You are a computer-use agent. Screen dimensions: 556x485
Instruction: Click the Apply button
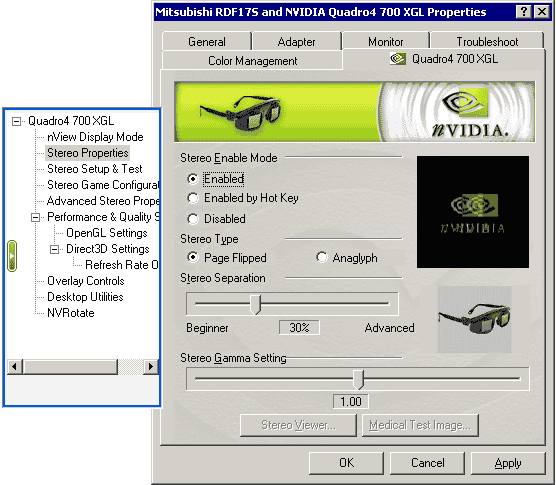pos(508,463)
